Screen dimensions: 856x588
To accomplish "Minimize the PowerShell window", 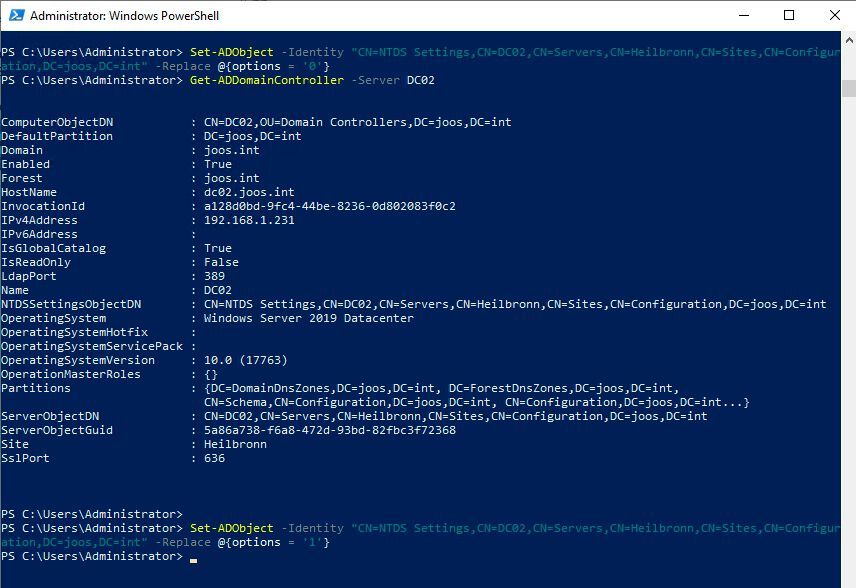I will coord(744,15).
